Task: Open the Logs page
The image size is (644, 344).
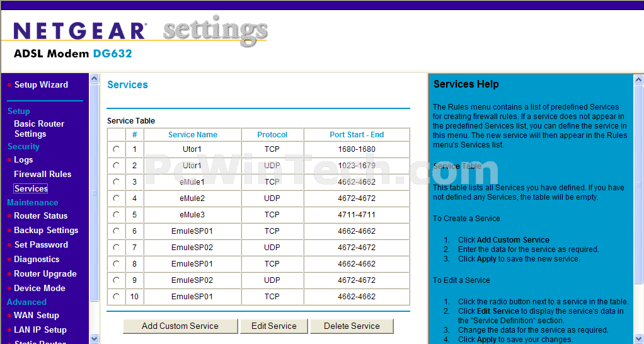Action: coord(23,159)
